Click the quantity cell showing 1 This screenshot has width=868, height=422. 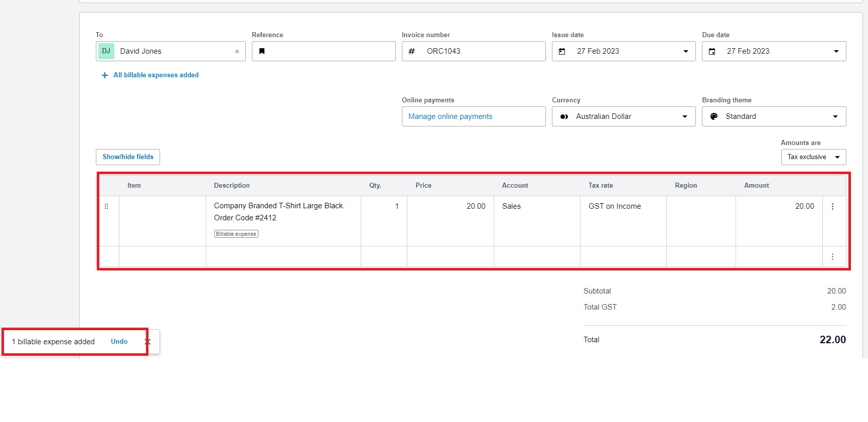[384, 221]
